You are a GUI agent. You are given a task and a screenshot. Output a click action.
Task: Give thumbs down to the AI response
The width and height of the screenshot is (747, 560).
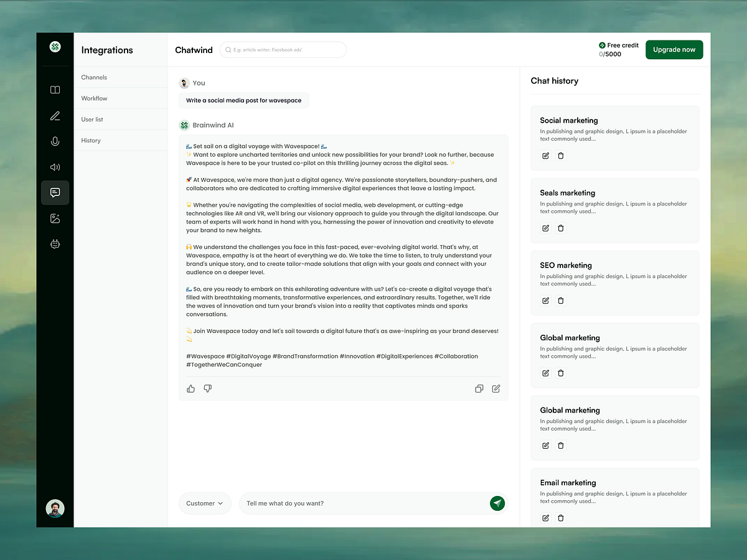click(x=207, y=388)
